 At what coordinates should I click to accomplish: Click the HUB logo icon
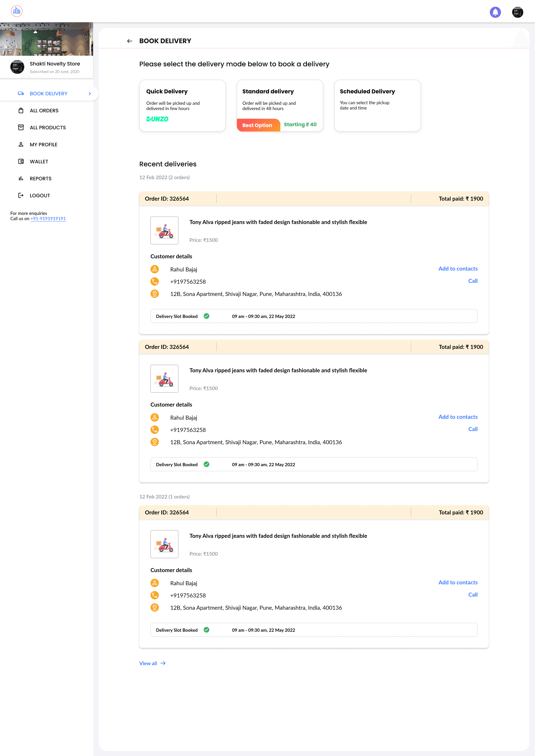(x=16, y=11)
